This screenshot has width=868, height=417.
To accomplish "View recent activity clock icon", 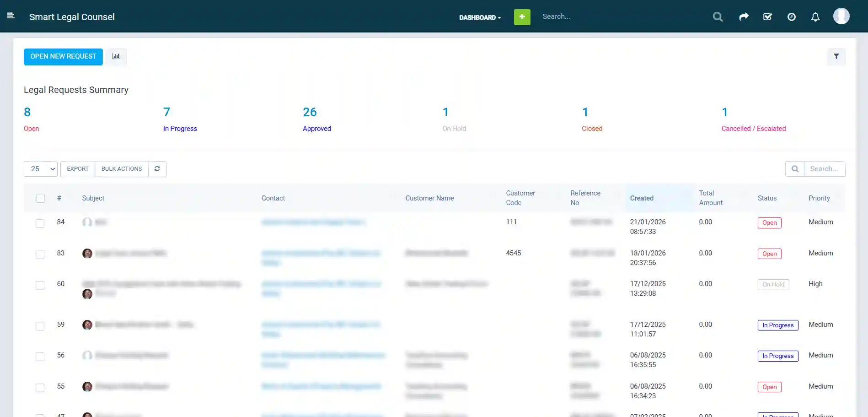I will pos(792,16).
